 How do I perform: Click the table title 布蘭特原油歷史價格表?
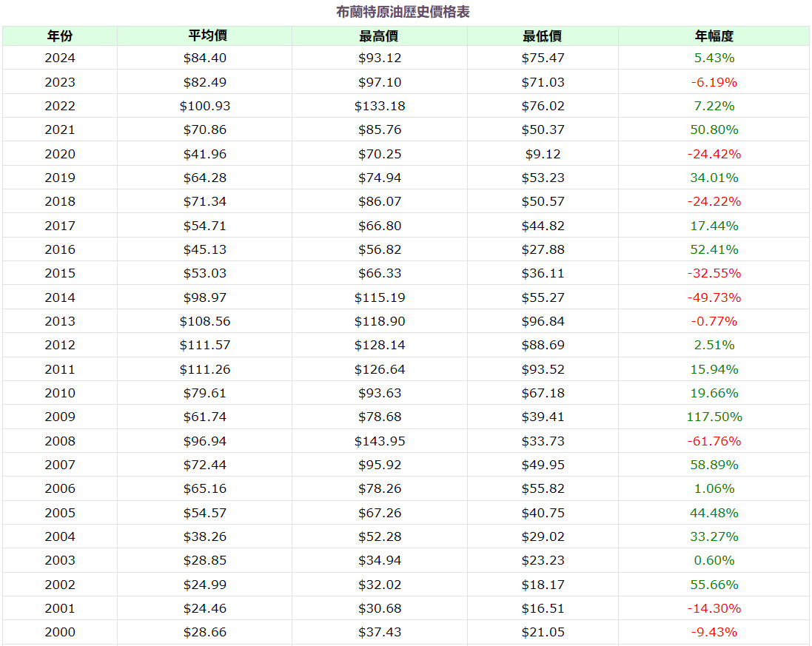(403, 12)
